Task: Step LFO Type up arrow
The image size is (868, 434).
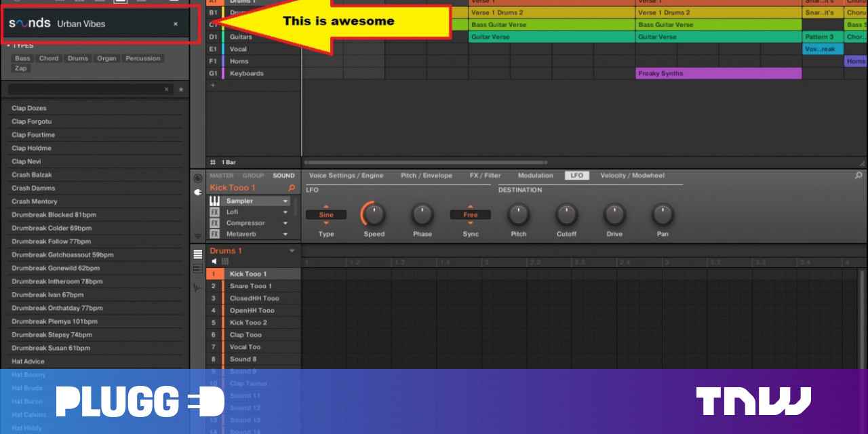Action: click(326, 206)
